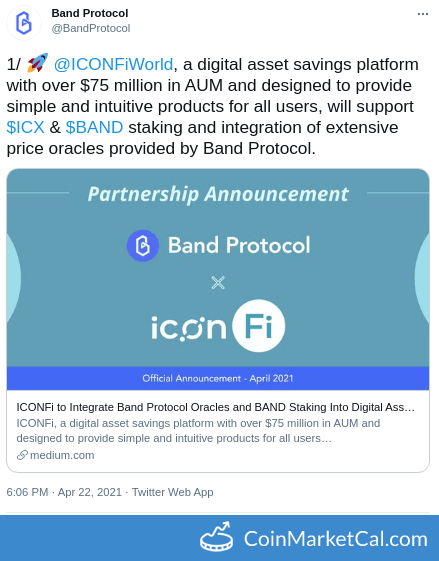The width and height of the screenshot is (439, 561).
Task: Click the Band Protocol profile avatar
Action: [24, 23]
